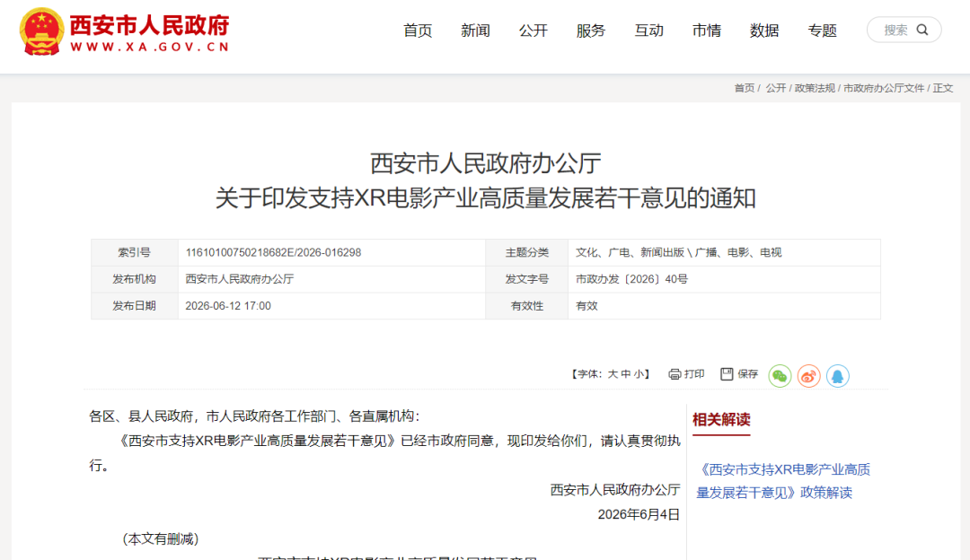970x560 pixels.
Task: Click the printer icon beside 打印
Action: [x=675, y=374]
